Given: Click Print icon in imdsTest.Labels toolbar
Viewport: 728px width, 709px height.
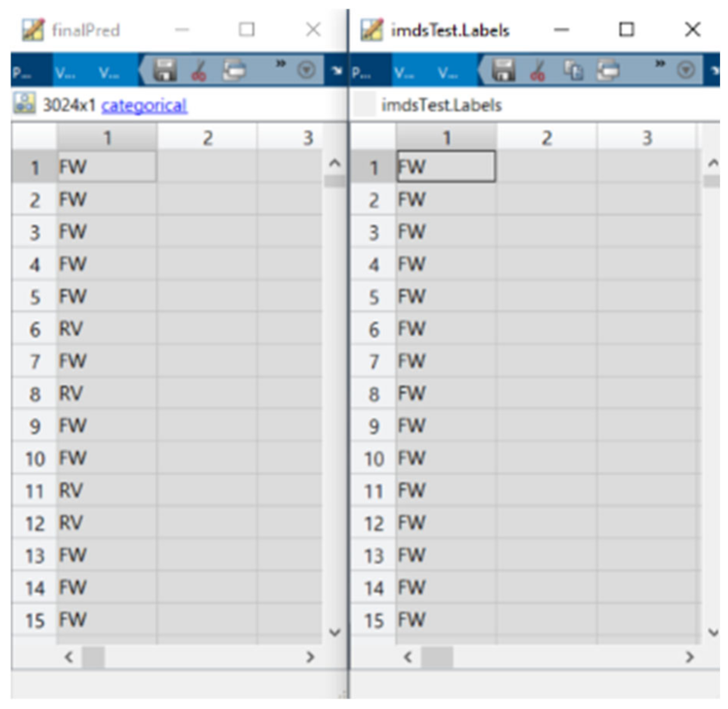Looking at the screenshot, I should 608,71.
